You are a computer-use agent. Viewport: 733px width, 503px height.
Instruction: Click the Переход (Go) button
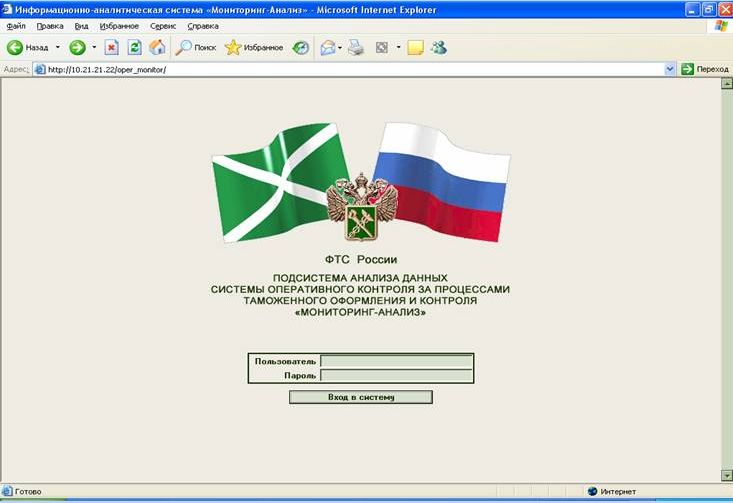tap(705, 69)
